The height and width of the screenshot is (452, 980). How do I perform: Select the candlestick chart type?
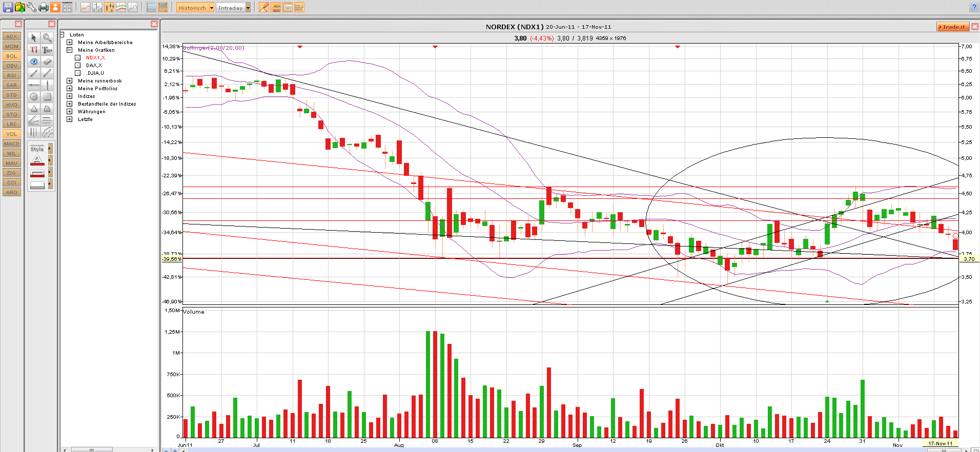pos(109,7)
